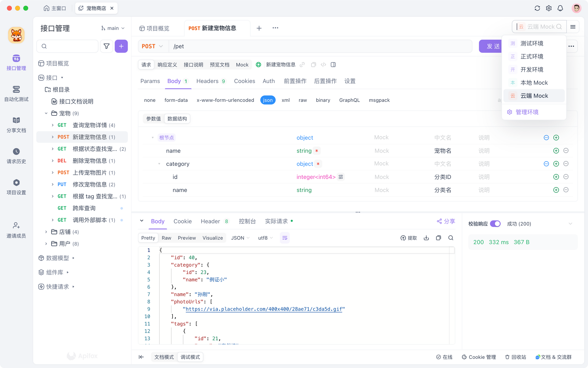Open 管理环境 settings
Screen dimensions: 588x368
click(x=526, y=112)
